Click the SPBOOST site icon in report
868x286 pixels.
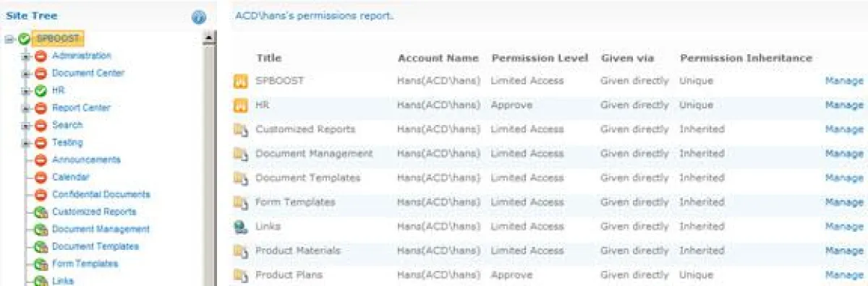point(240,82)
